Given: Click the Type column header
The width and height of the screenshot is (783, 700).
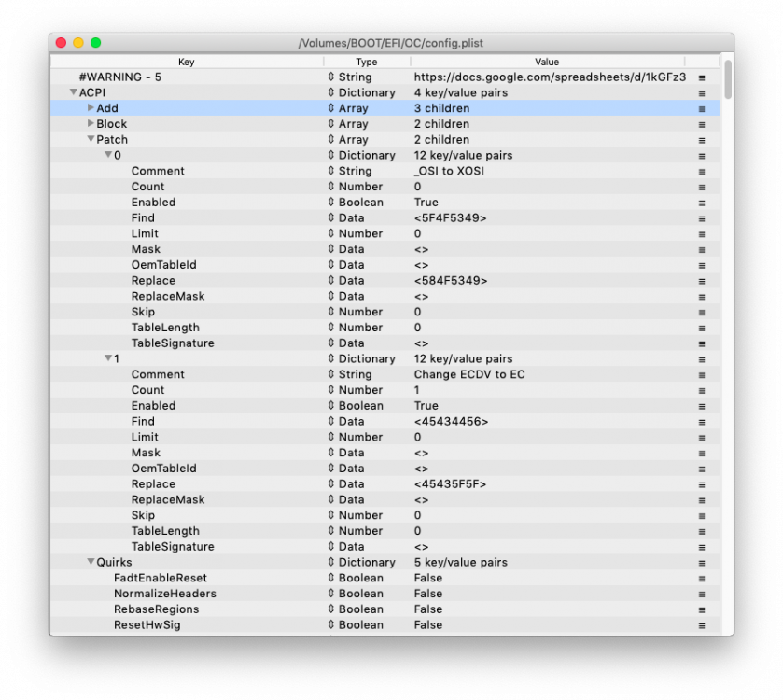Looking at the screenshot, I should 367,62.
